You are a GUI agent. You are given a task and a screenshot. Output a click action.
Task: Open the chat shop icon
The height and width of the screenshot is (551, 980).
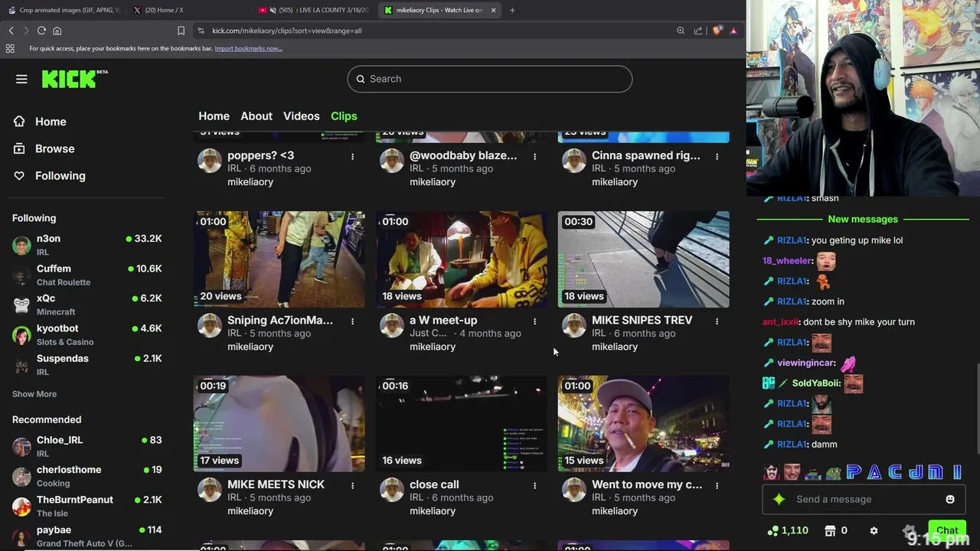830,530
